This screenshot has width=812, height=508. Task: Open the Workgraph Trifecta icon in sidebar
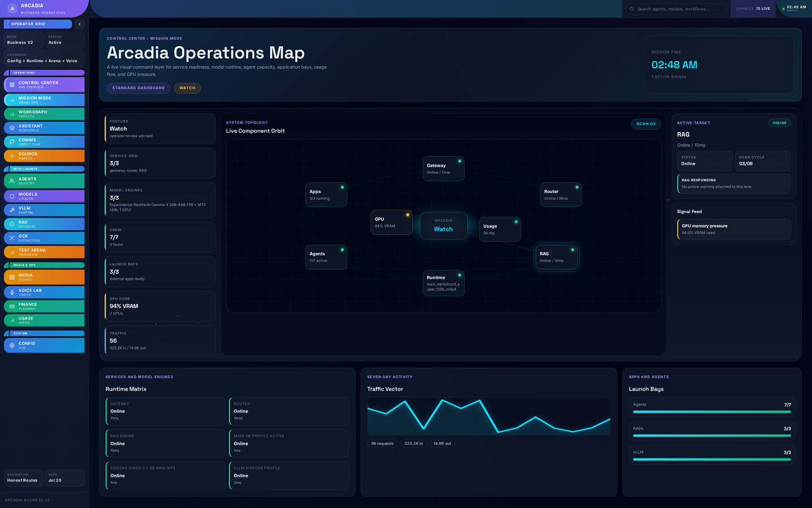[x=12, y=114]
